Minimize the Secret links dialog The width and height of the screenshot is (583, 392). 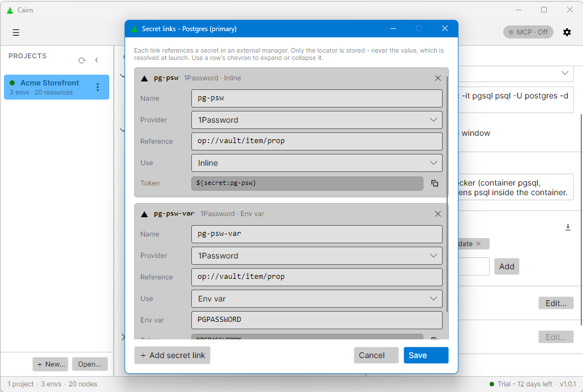click(393, 29)
